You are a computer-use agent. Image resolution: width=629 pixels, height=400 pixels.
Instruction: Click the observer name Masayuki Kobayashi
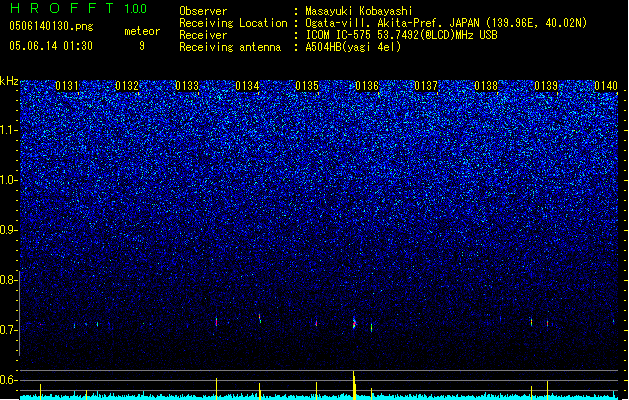(359, 11)
